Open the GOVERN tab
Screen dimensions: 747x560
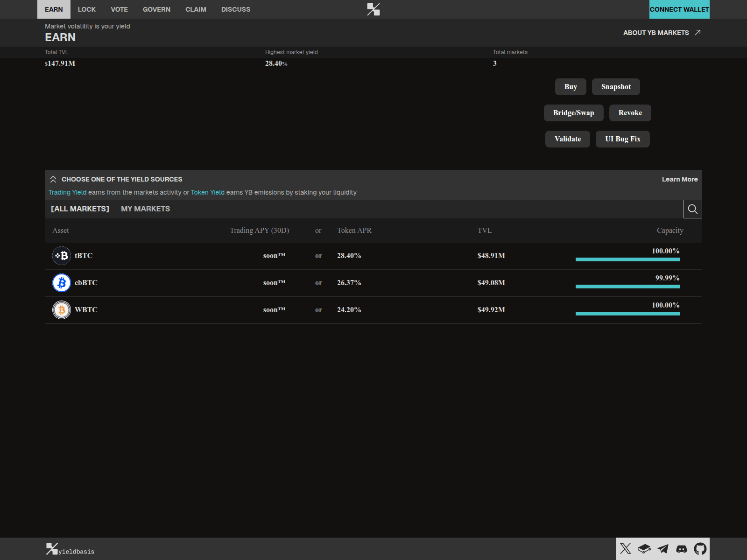156,9
